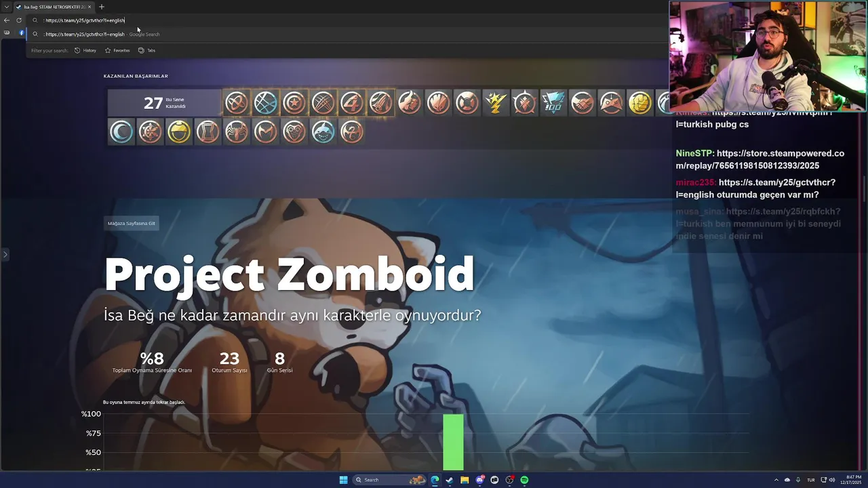Click the spider achievement badge

click(237, 131)
